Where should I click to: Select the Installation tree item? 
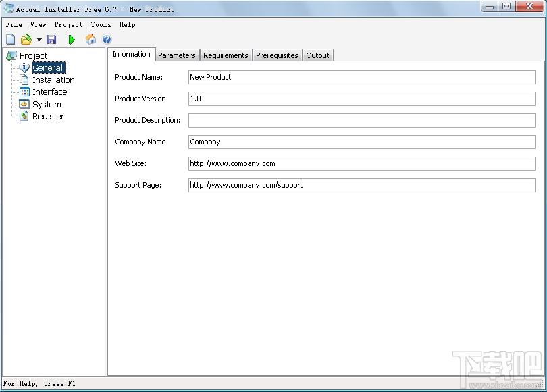pos(53,80)
